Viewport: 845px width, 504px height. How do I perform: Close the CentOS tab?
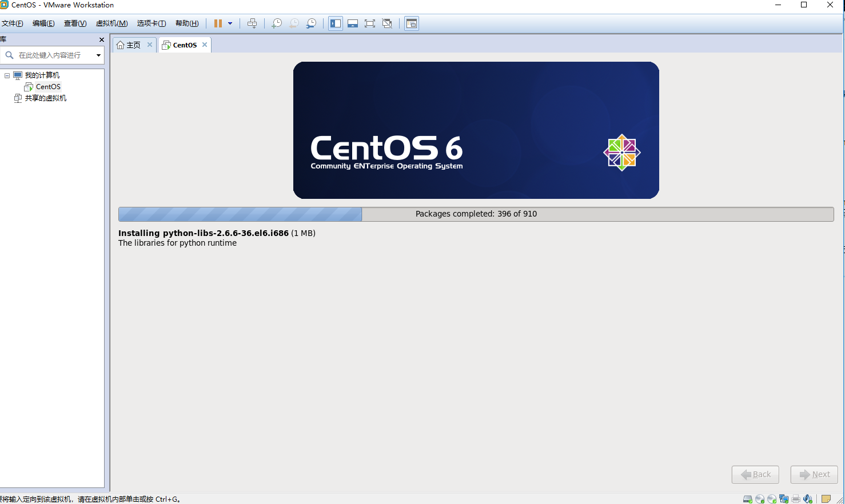pyautogui.click(x=205, y=45)
